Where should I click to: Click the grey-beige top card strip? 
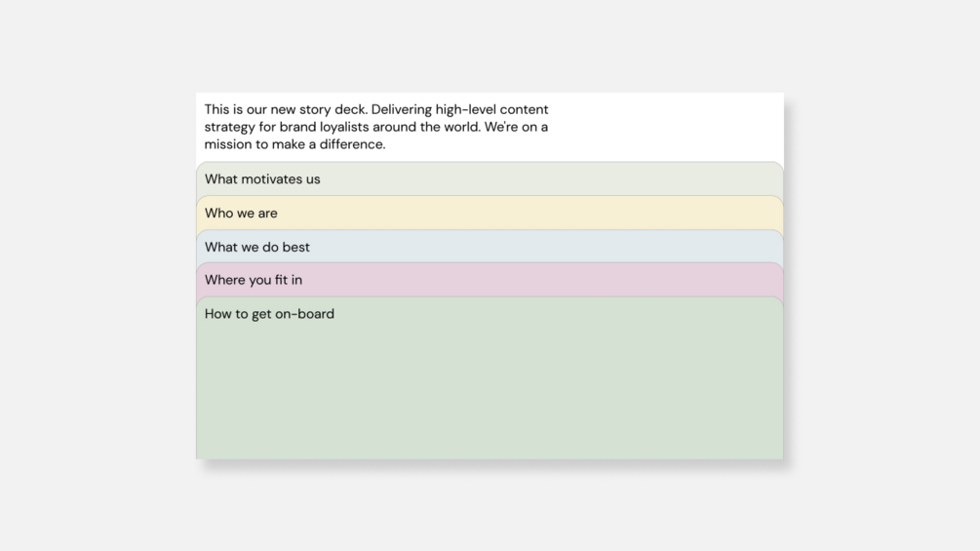tap(488, 179)
